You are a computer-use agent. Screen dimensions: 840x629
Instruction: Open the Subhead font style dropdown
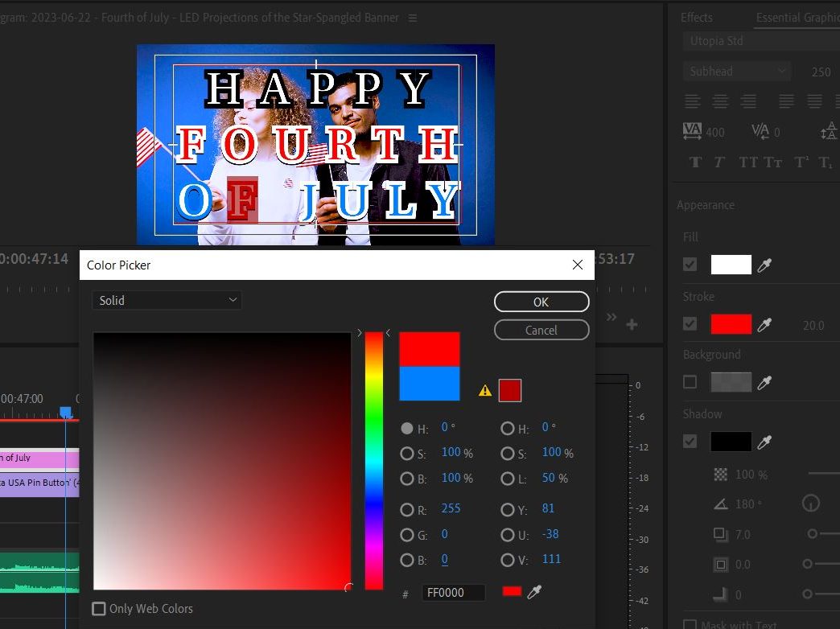pos(736,72)
